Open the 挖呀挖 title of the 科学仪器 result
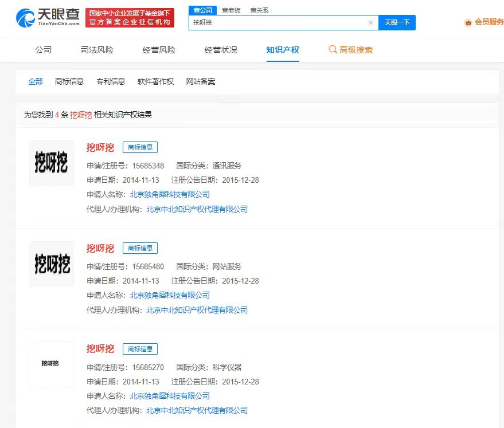The width and height of the screenshot is (504, 428). click(x=100, y=349)
